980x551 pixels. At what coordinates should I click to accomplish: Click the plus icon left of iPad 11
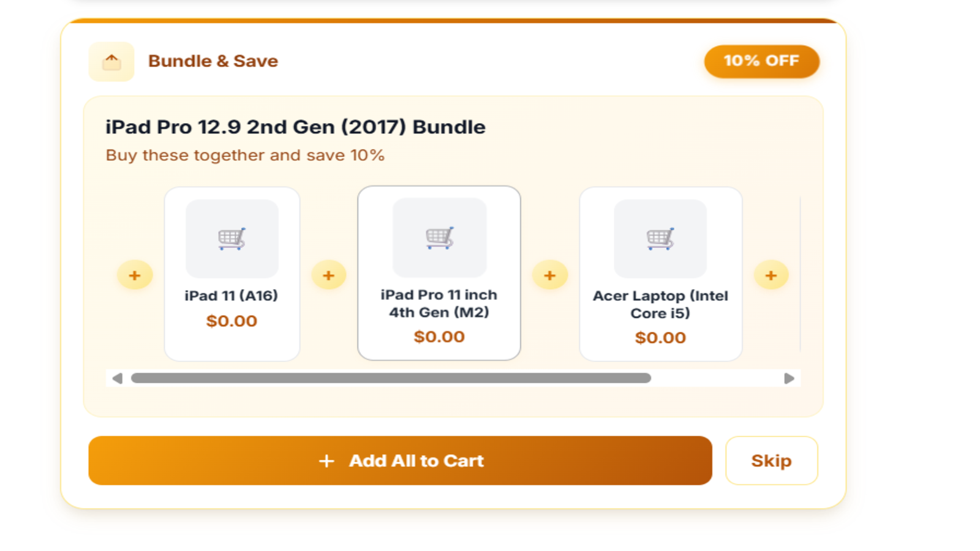point(134,275)
